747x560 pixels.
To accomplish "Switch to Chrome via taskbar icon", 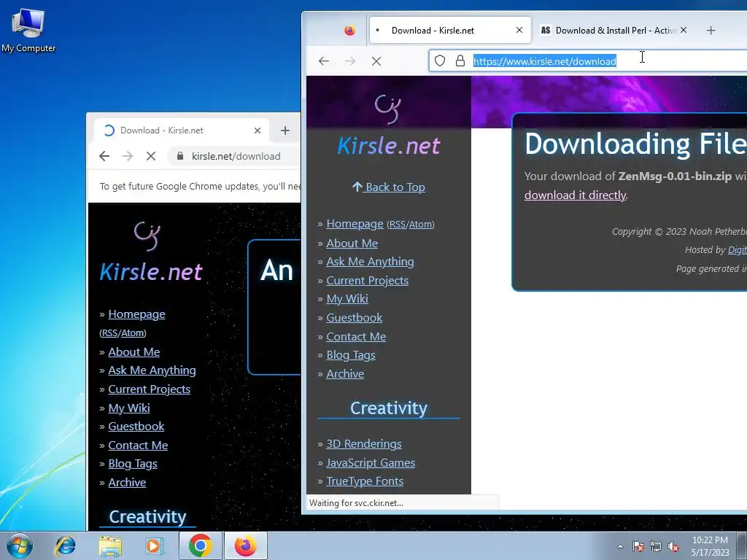I will tap(200, 545).
